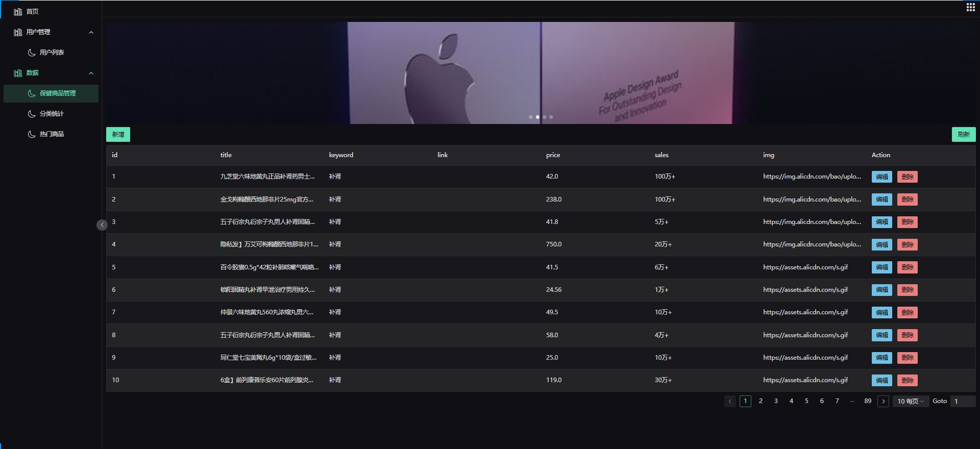Open the apps grid icon at top right

click(970, 8)
